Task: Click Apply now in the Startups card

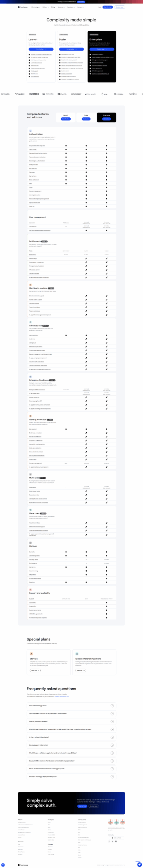Action: tap(35, 670)
